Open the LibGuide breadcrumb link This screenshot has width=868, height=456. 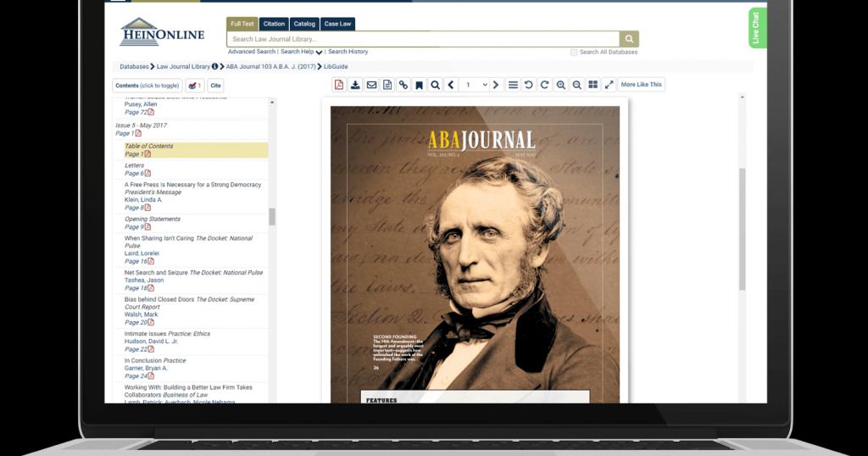tap(336, 66)
